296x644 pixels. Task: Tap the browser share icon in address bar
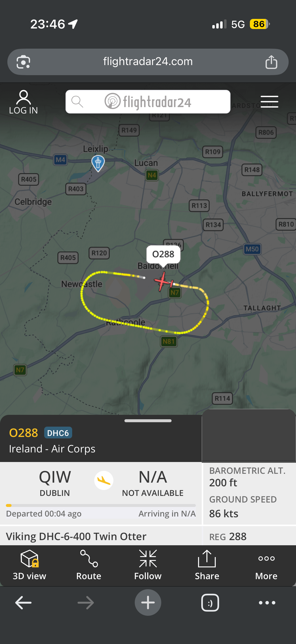pos(271,62)
